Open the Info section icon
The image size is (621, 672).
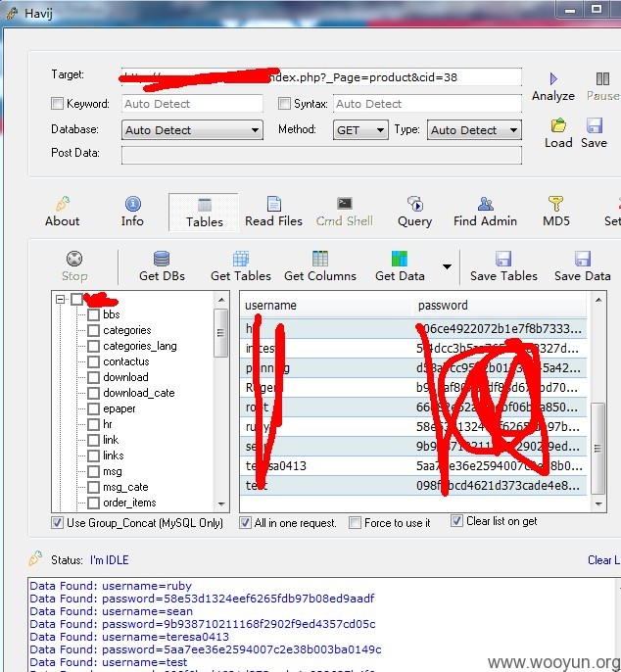pyautogui.click(x=133, y=204)
